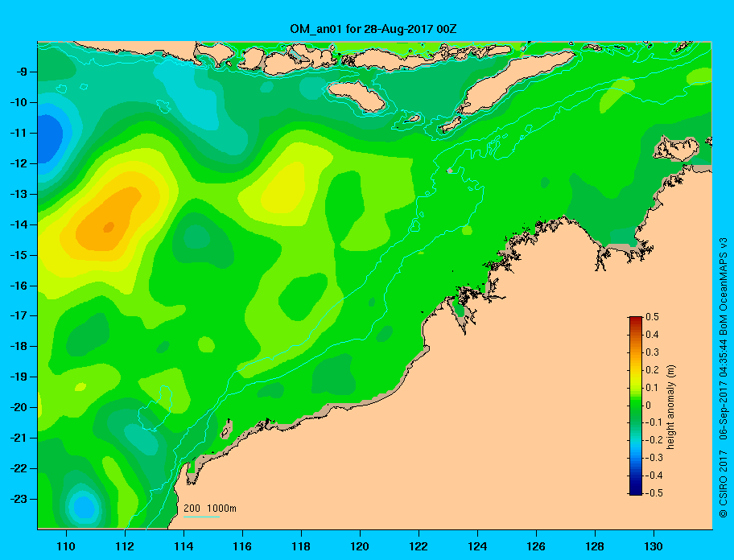Click the 0.5 label on color scale

tap(653, 317)
